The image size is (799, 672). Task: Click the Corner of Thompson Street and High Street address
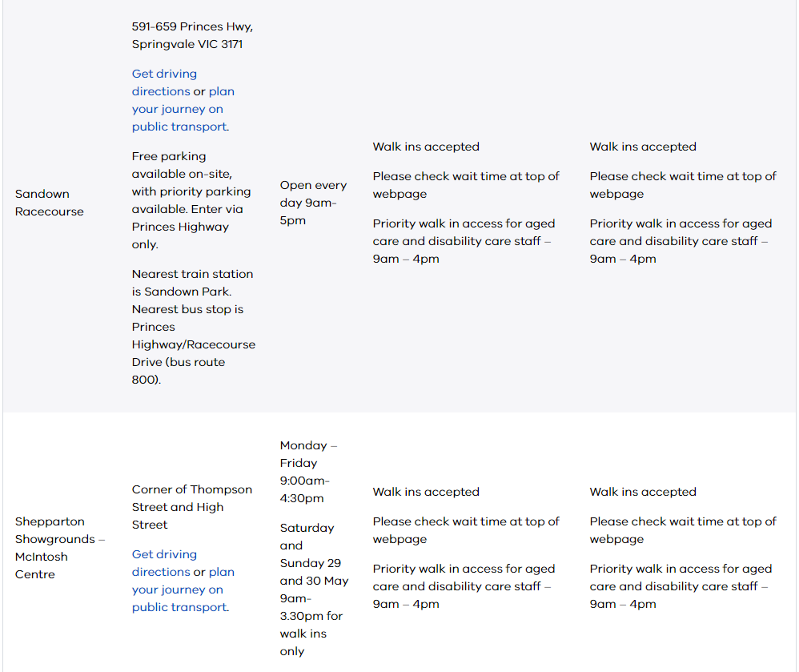(x=192, y=507)
